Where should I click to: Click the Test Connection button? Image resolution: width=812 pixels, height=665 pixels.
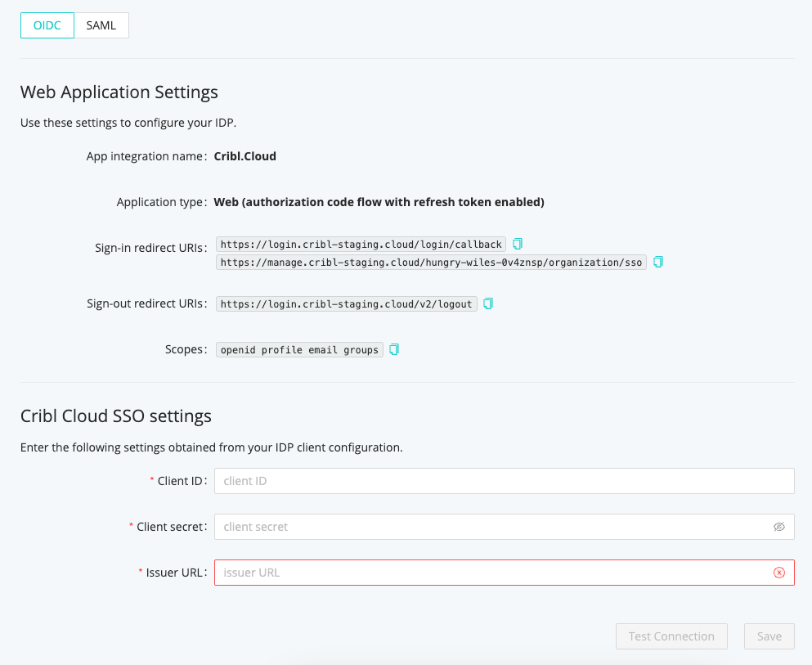point(671,636)
